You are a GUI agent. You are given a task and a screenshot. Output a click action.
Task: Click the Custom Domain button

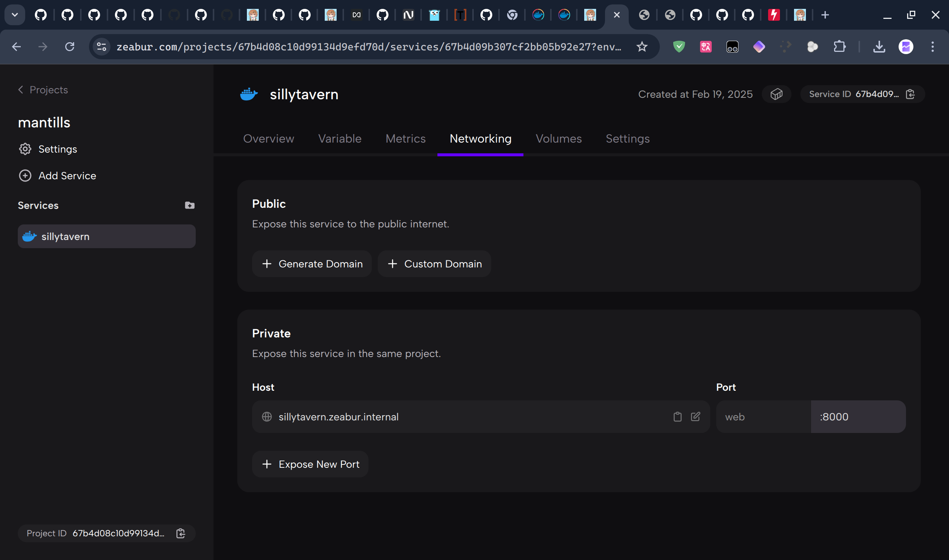click(x=434, y=264)
